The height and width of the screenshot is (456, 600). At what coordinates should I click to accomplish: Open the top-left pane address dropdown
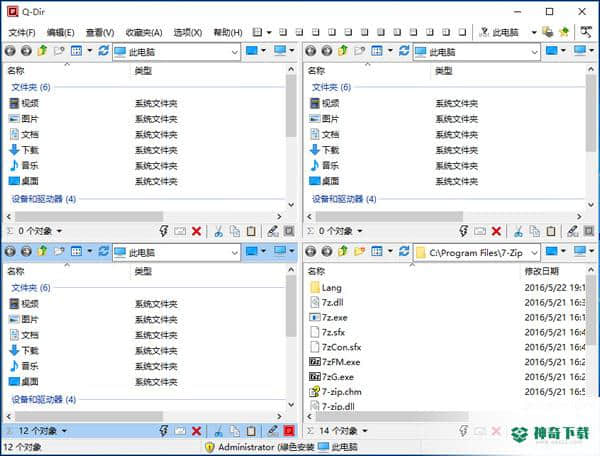point(235,52)
